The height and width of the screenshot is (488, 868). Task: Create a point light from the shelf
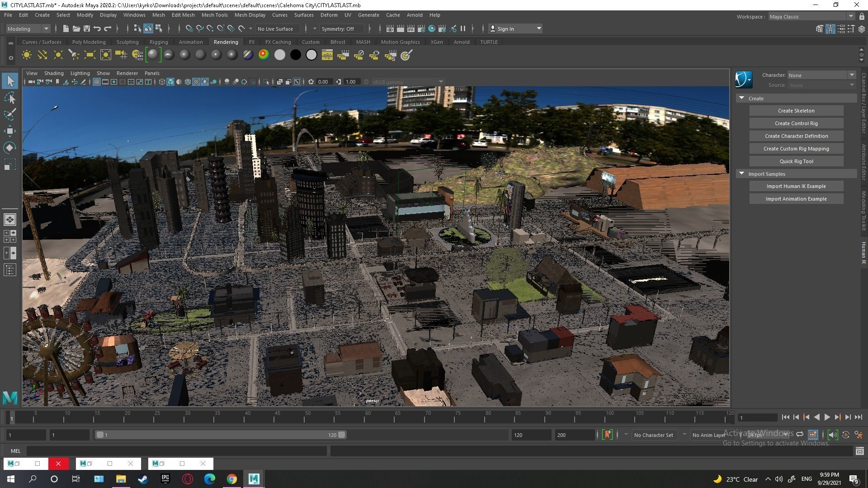[x=58, y=55]
